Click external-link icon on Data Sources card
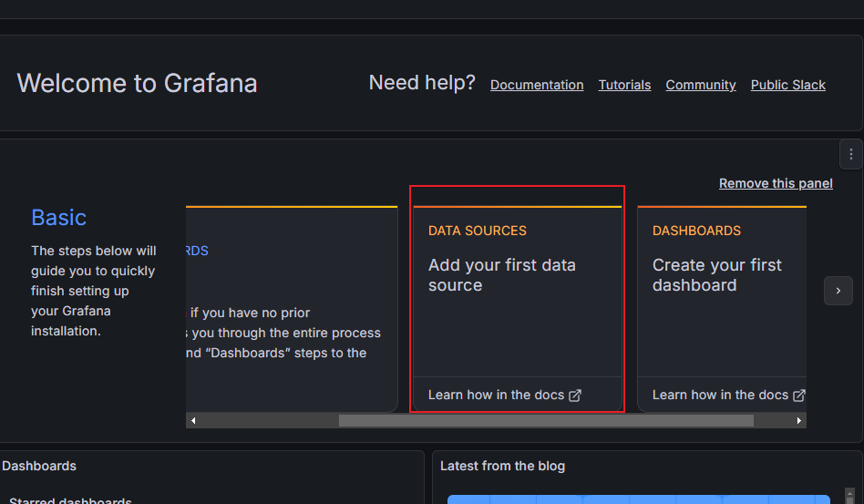 click(x=575, y=396)
